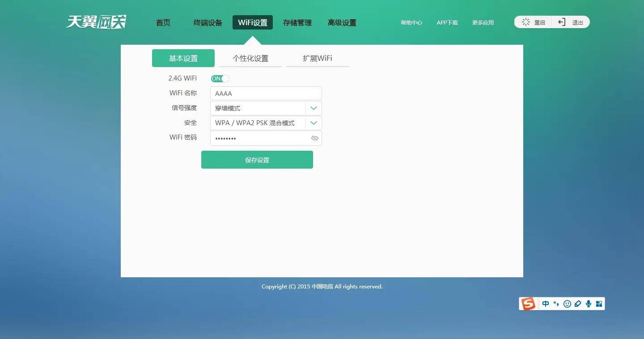Click the 信号强度 label text
This screenshot has height=339, width=644.
(x=184, y=108)
